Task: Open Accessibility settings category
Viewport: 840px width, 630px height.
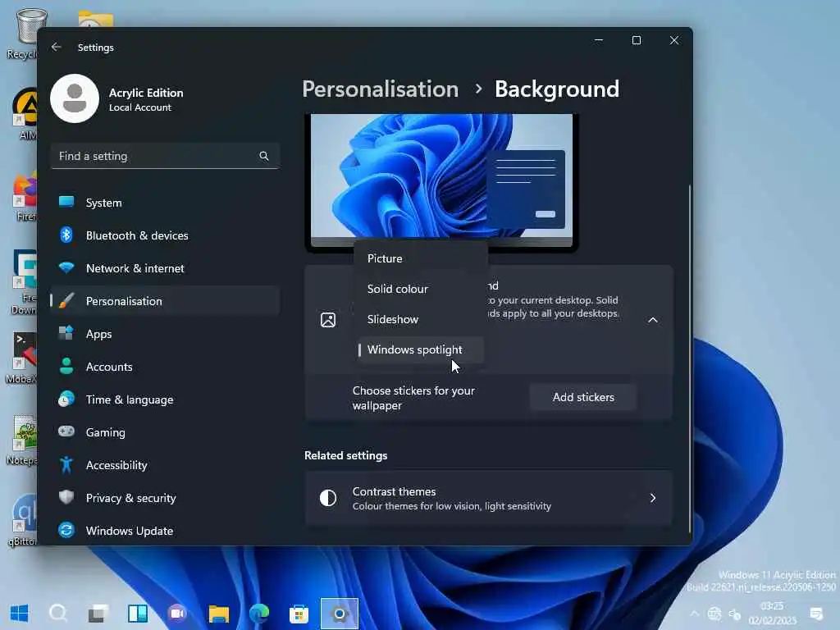Action: click(165, 465)
